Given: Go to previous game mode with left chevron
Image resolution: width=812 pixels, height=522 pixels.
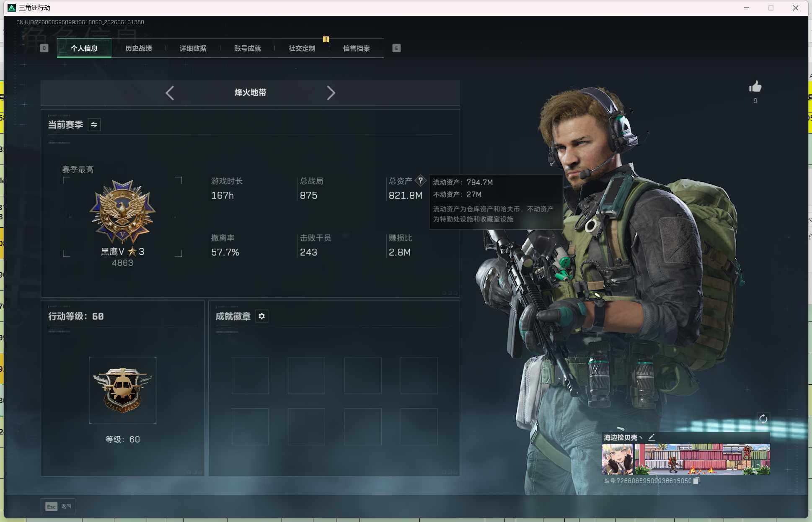Looking at the screenshot, I should point(170,93).
